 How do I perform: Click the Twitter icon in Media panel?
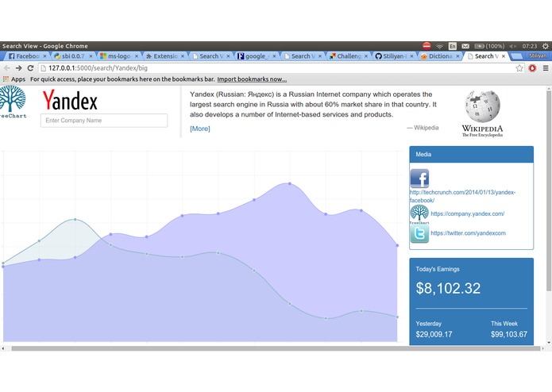[419, 234]
